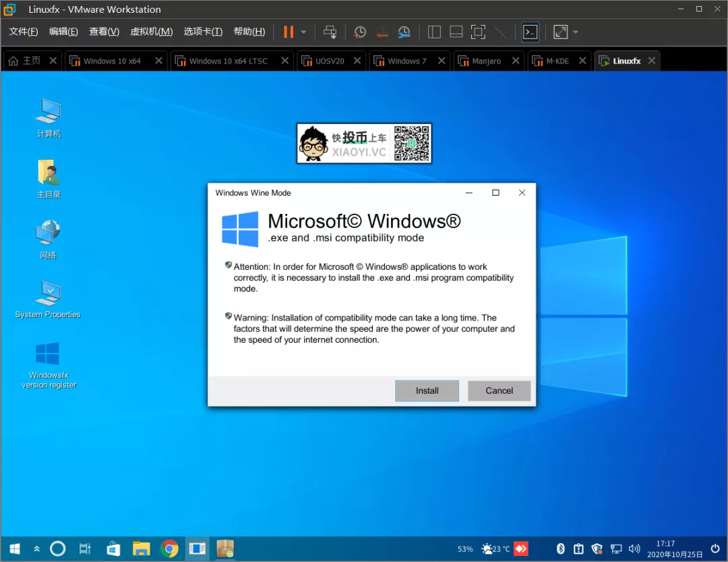This screenshot has width=728, height=562.
Task: Open the 选项卡(T) menu
Action: (203, 31)
